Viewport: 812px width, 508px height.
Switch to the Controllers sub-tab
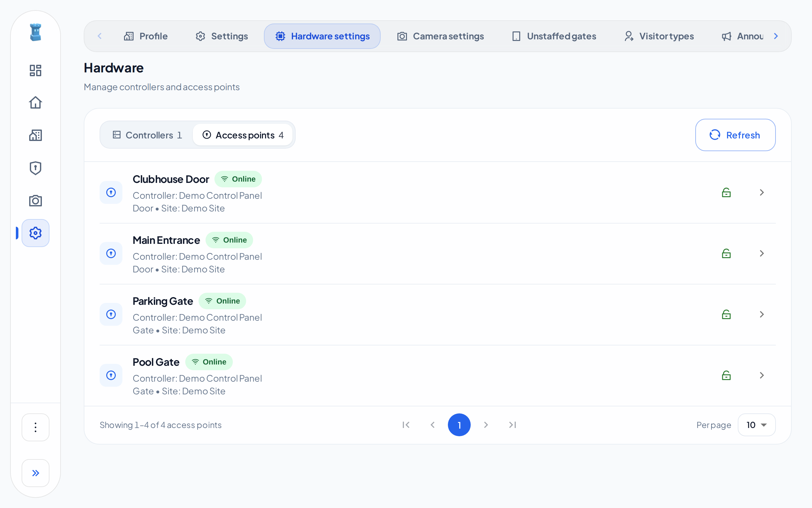pyautogui.click(x=147, y=135)
